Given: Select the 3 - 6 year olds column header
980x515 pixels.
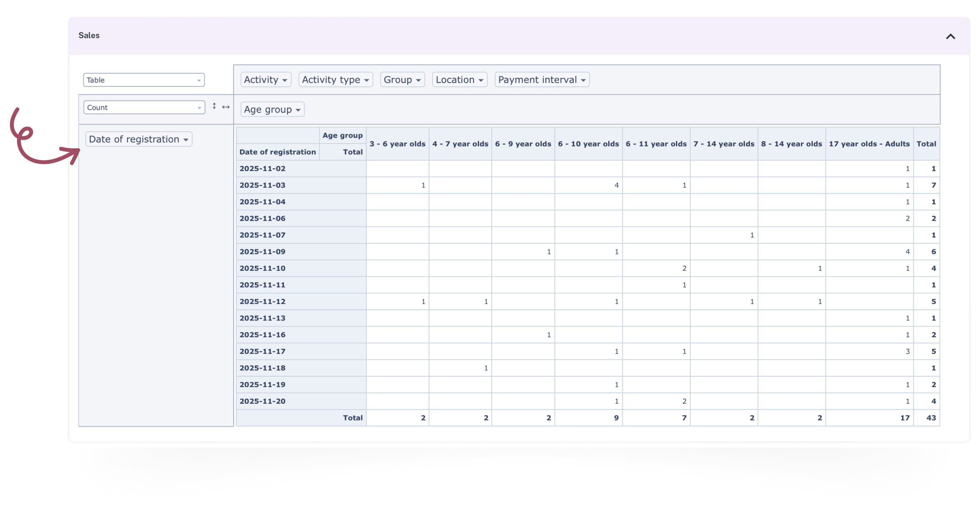Looking at the screenshot, I should point(397,144).
